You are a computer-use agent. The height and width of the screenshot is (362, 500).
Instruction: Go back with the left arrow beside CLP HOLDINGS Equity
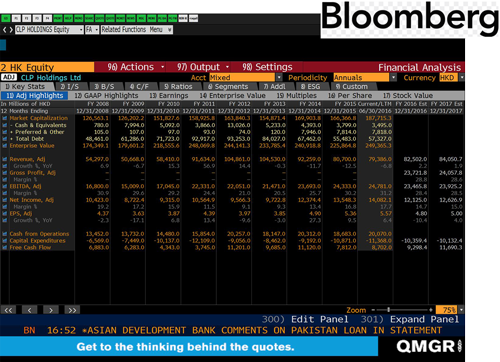coord(5,30)
